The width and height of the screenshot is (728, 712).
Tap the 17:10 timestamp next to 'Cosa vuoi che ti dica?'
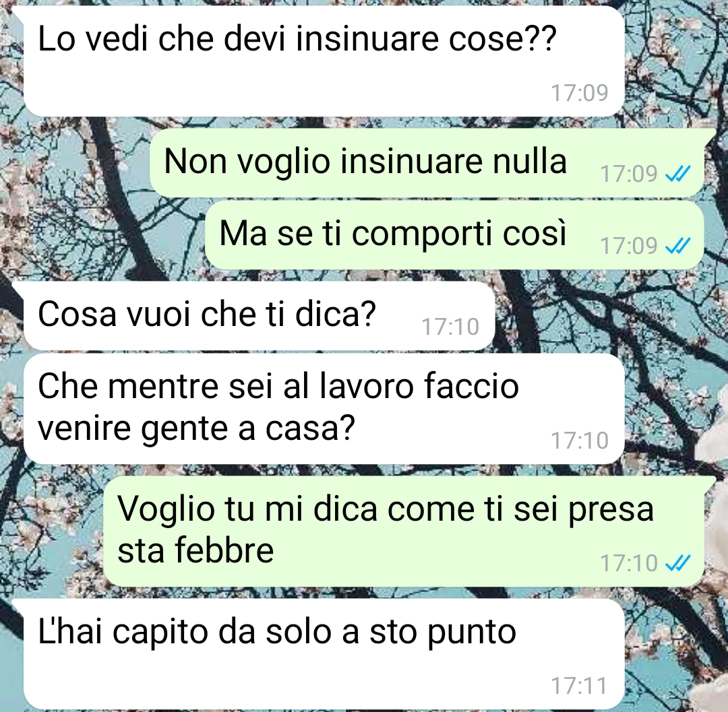click(x=450, y=327)
